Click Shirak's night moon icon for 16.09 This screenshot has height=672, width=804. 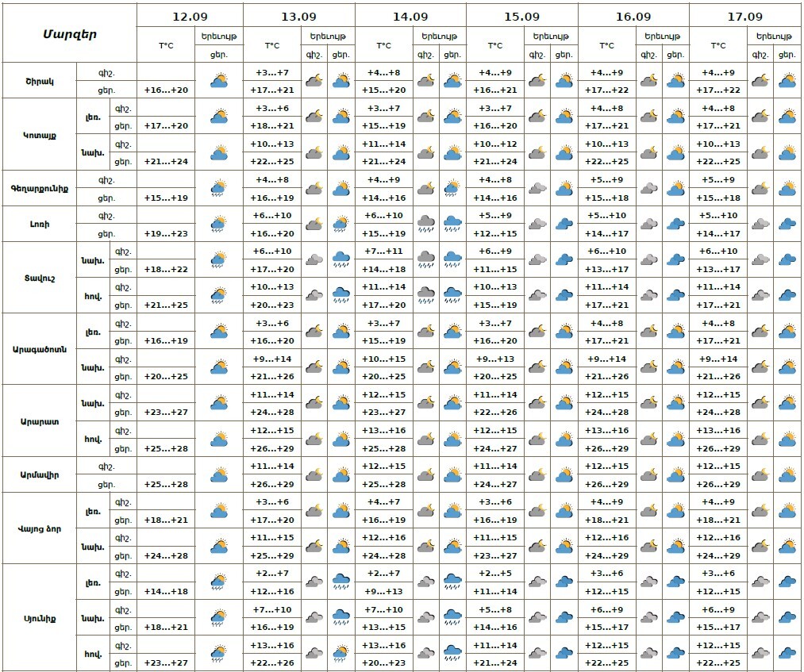coord(649,80)
